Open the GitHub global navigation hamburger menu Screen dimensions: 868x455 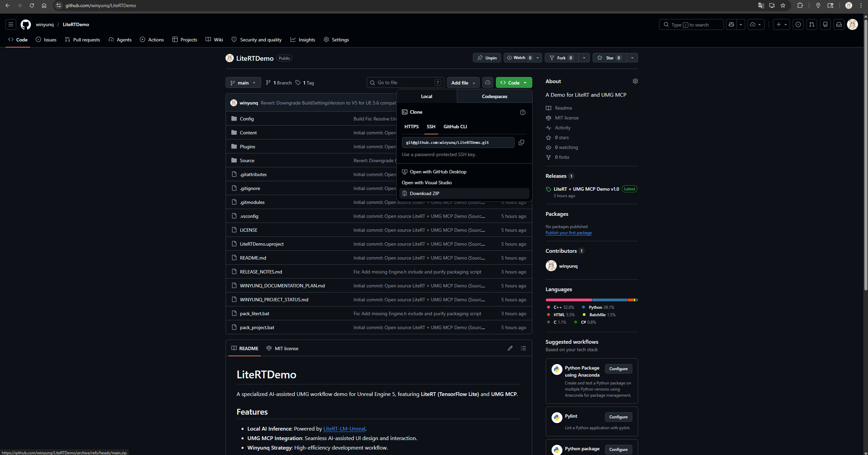(11, 24)
